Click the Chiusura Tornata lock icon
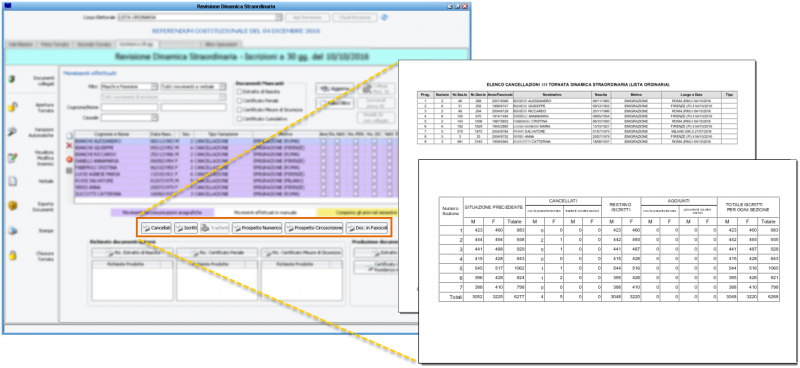The width and height of the screenshot is (800, 368). click(13, 256)
